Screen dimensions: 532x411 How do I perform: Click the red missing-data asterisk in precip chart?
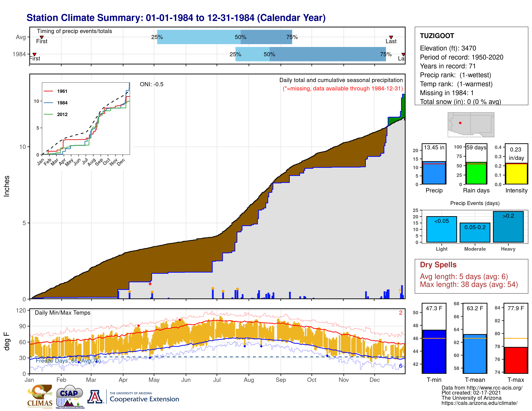(x=150, y=284)
